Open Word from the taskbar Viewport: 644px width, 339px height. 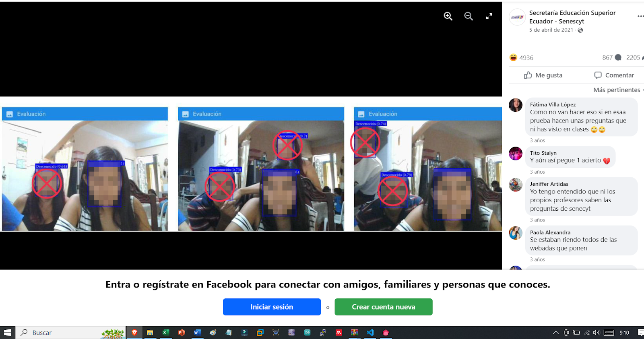[197, 333]
